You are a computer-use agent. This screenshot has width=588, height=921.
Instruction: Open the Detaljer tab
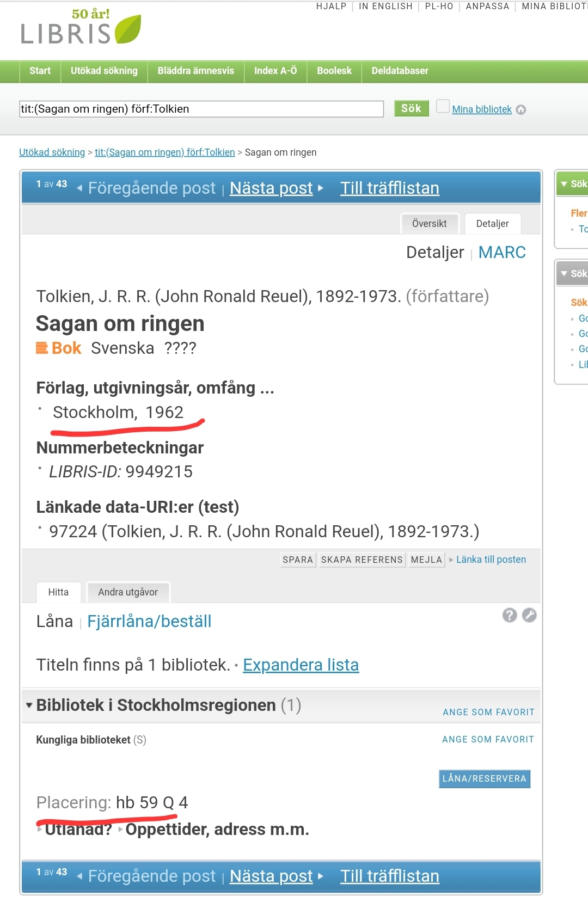click(492, 224)
